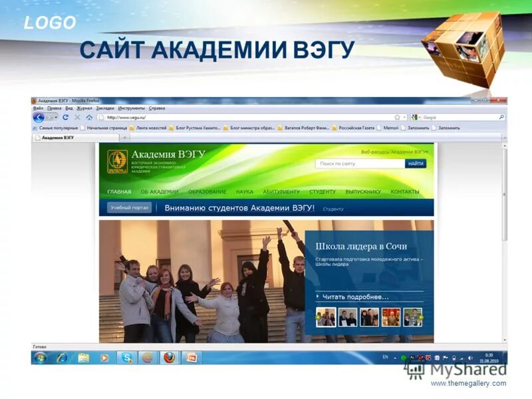Go to КОНТАКТЫ section
This screenshot has width=532, height=399.
point(405,192)
